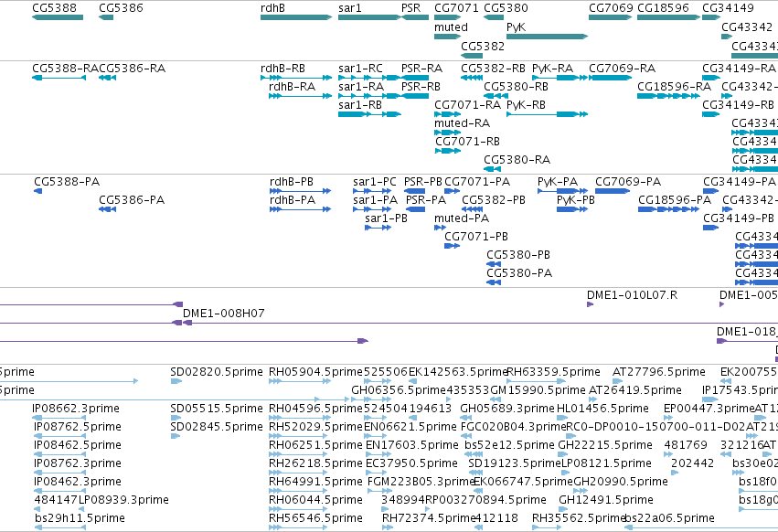This screenshot has height=532, width=778.
Task: Click the sar1-PC protein feature
Action: (x=372, y=191)
